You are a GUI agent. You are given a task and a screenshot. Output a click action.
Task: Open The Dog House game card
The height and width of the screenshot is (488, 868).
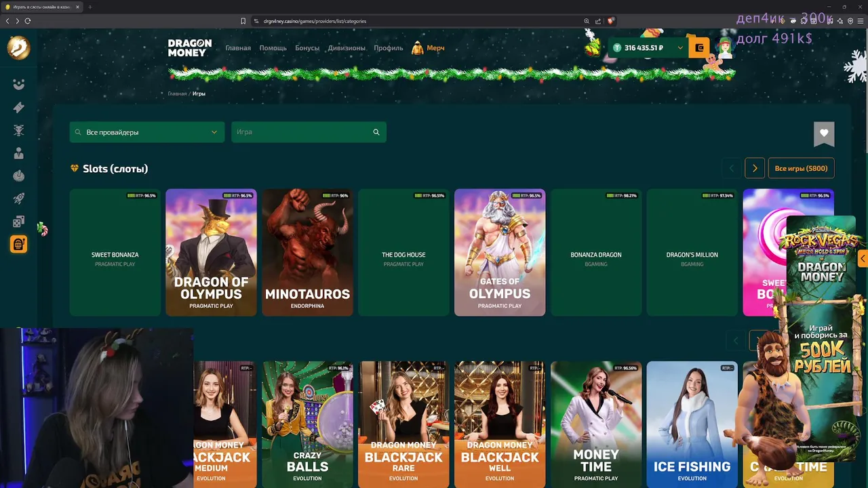click(x=403, y=252)
